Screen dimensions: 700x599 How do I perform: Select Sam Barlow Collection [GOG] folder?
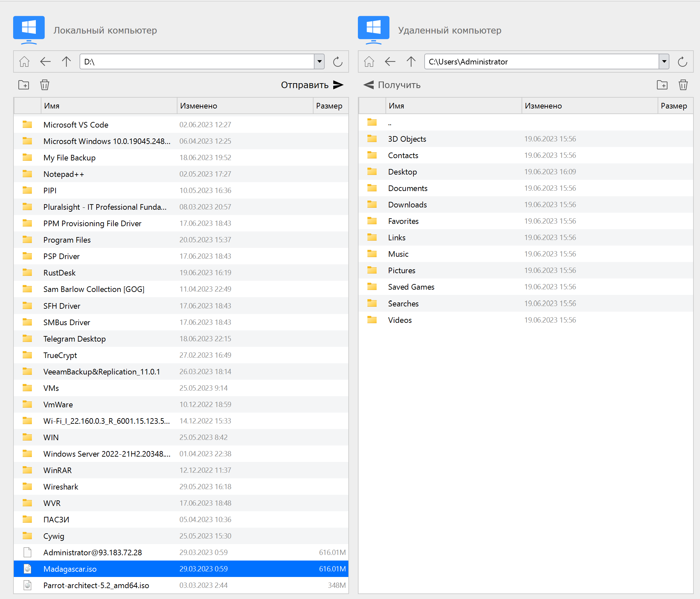[x=181, y=289]
